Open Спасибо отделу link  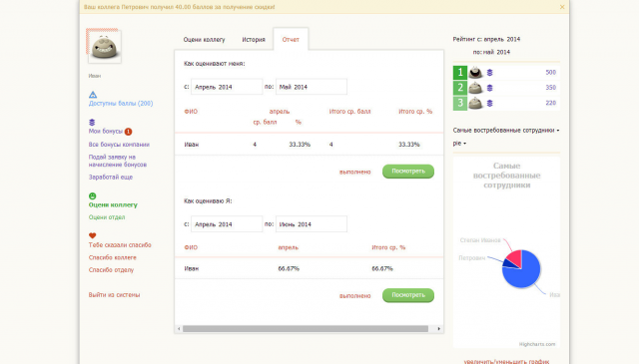tap(111, 270)
